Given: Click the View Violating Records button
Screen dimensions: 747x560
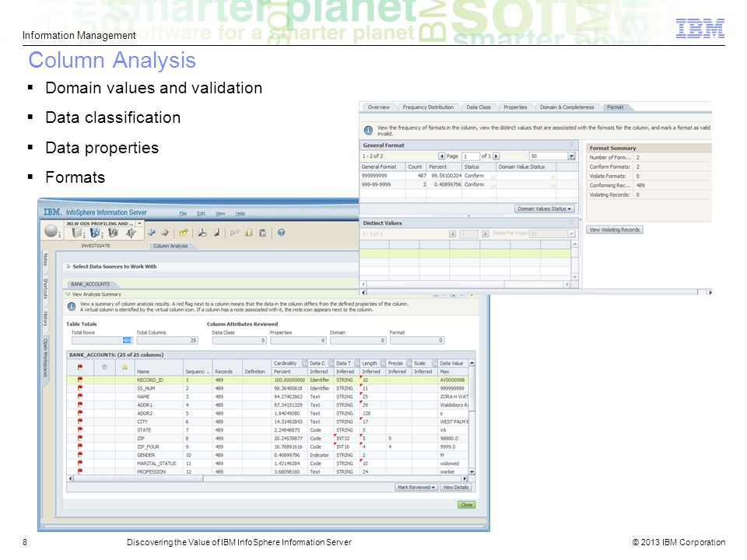Looking at the screenshot, I should point(615,229).
